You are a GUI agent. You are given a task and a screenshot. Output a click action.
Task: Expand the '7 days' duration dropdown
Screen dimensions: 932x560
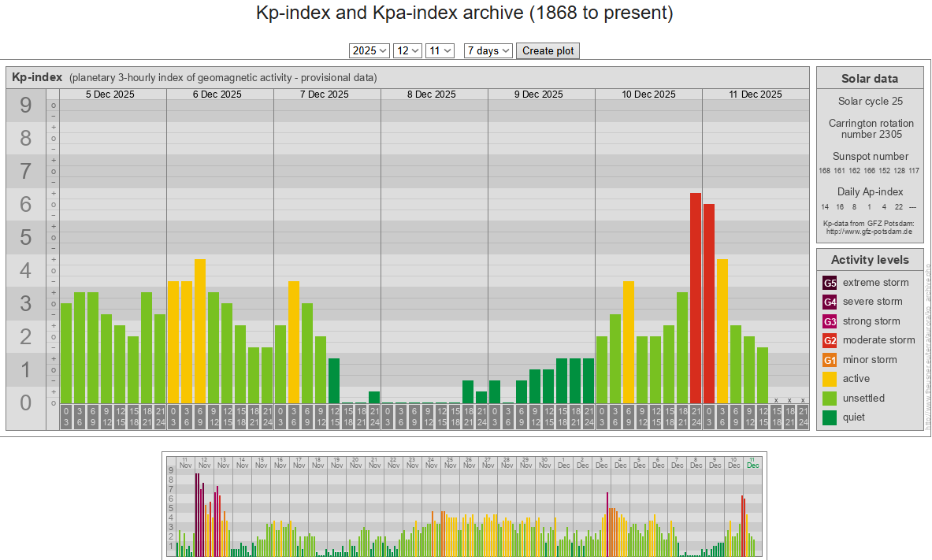[x=488, y=50]
